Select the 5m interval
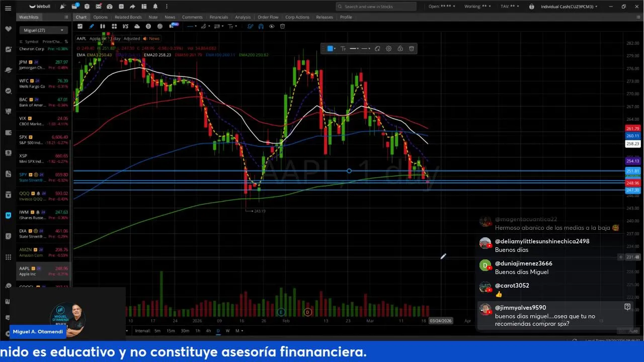The width and height of the screenshot is (644, 362). point(157,330)
